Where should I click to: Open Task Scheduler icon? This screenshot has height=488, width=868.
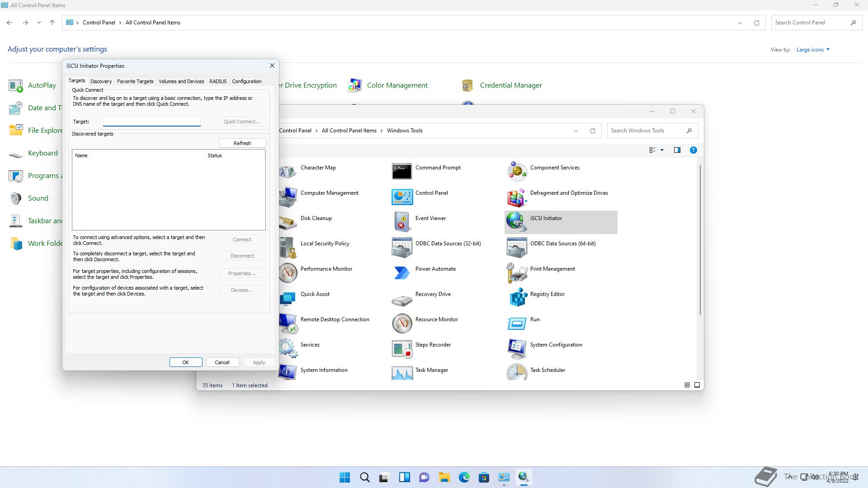click(x=516, y=372)
